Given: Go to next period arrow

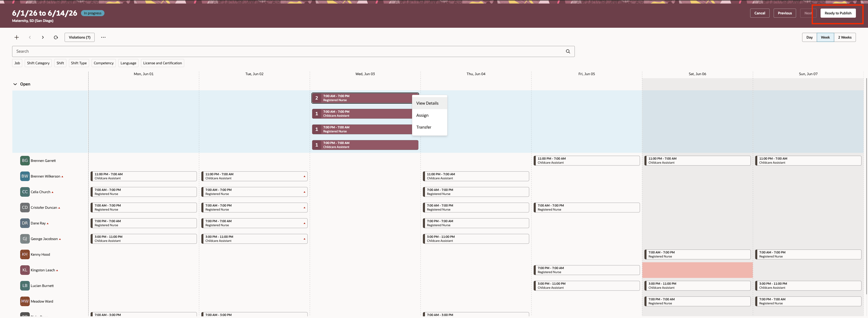Looking at the screenshot, I should [x=43, y=37].
